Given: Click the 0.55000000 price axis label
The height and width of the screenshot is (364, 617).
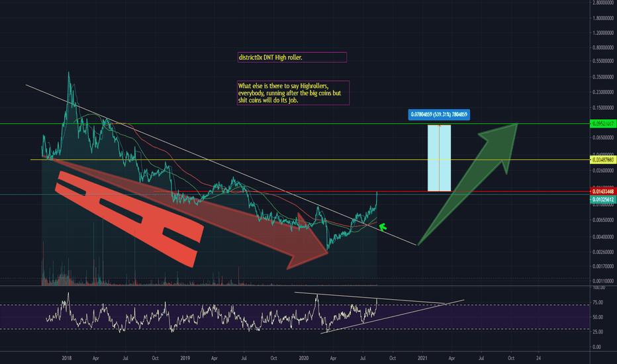Looking at the screenshot, I should 603,62.
